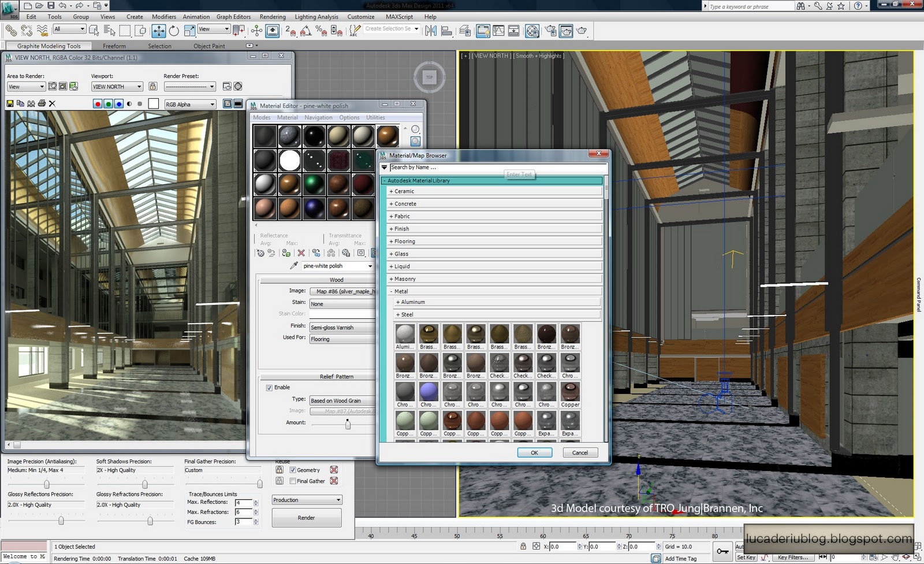This screenshot has width=924, height=564.
Task: Click OK in Material/Map Browser
Action: (x=534, y=452)
